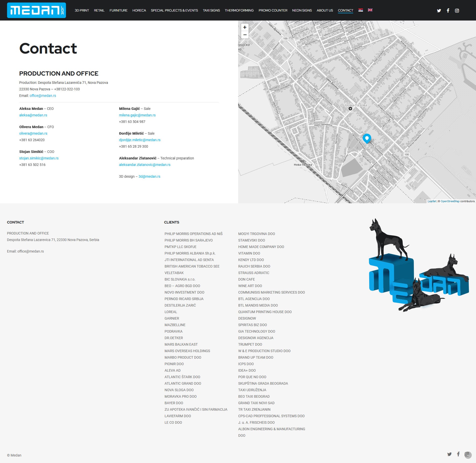Open the 3D PRINT menu item
Viewport: 476px width, 463px height.
coord(82,10)
